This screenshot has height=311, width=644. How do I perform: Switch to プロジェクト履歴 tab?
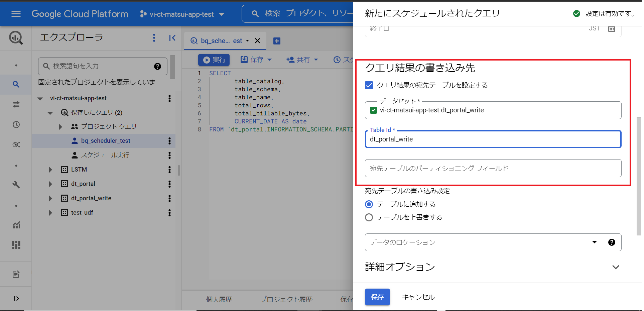coord(286,300)
